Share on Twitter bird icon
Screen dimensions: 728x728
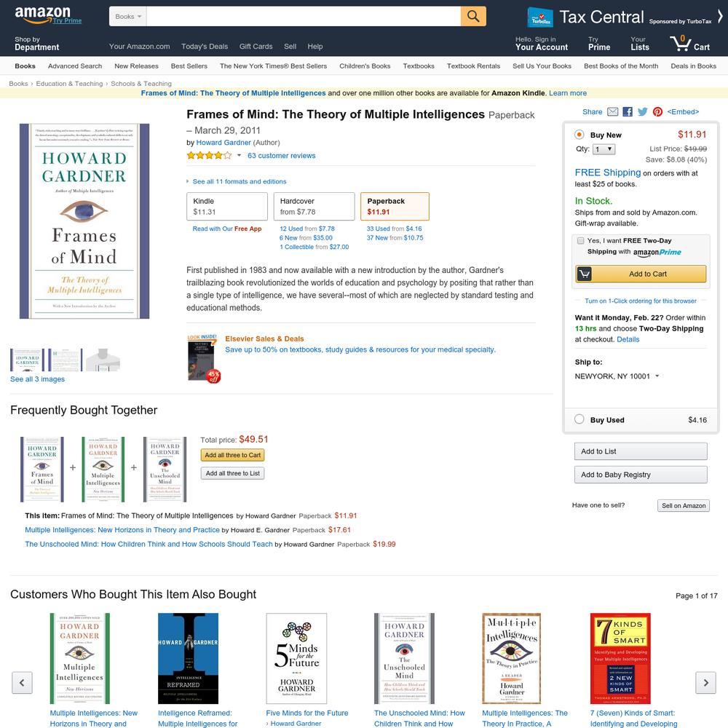point(643,112)
